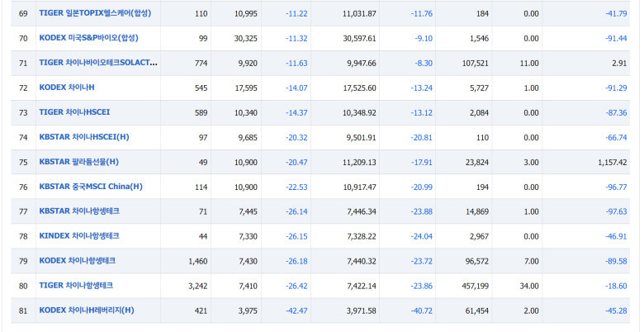This screenshot has width=644, height=332.
Task: Click value -18.60 in row 80
Action: 616,286
